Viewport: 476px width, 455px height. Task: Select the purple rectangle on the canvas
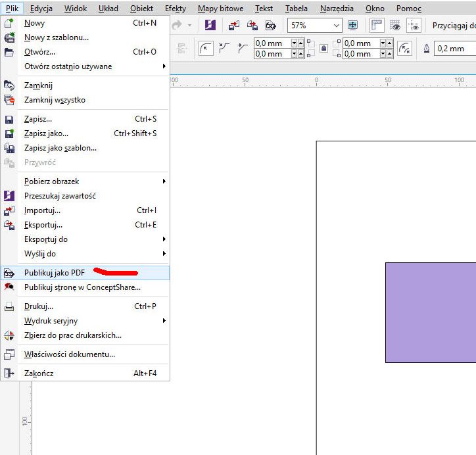431,312
